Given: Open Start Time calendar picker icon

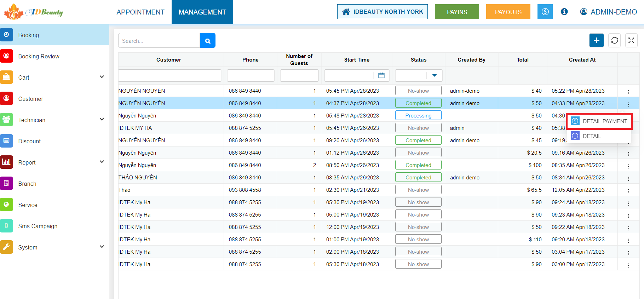Looking at the screenshot, I should [x=381, y=75].
